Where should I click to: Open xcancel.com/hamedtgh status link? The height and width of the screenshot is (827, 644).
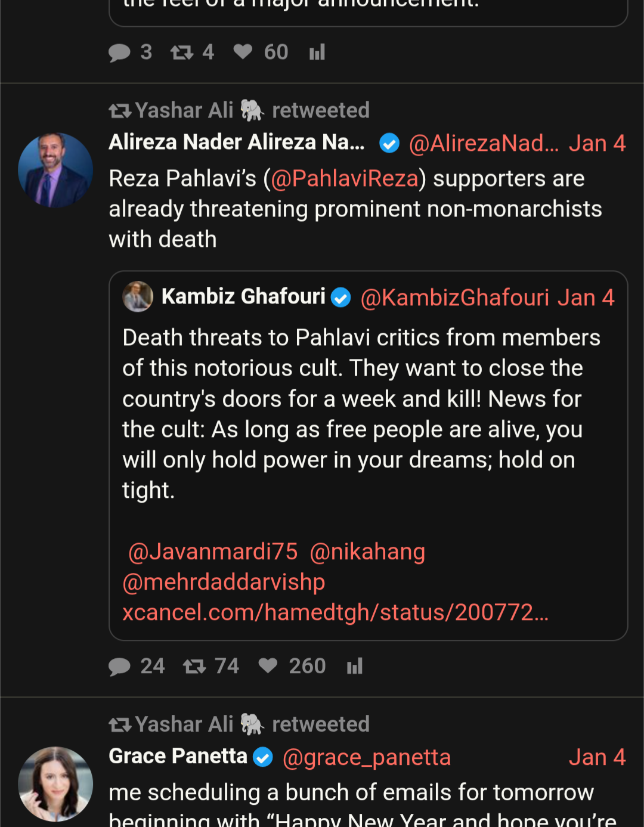coord(335,612)
